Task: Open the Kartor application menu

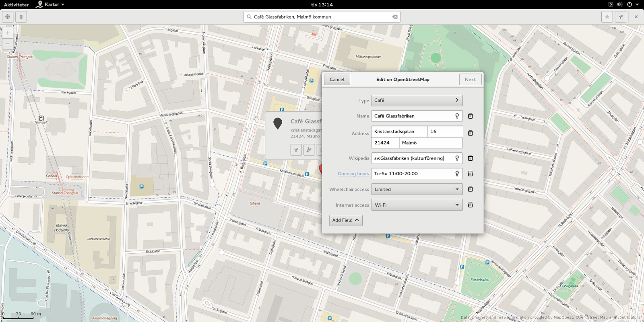Action: click(x=50, y=4)
